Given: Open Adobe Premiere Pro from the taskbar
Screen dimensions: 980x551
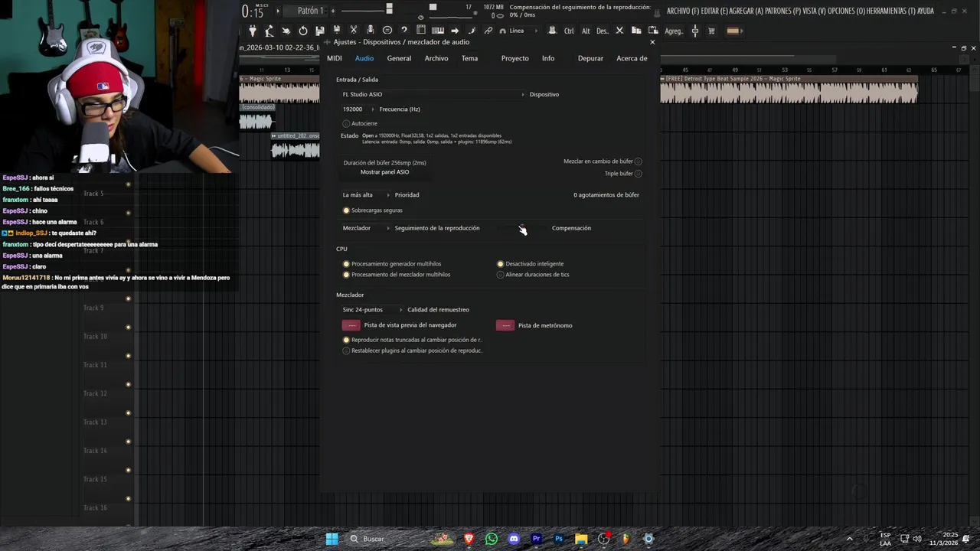Looking at the screenshot, I should coord(536,539).
